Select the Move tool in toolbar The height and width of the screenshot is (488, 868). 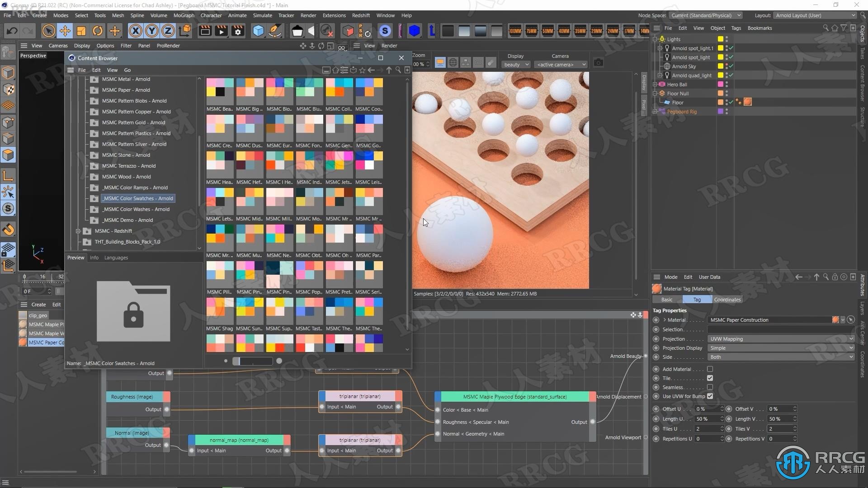(64, 30)
